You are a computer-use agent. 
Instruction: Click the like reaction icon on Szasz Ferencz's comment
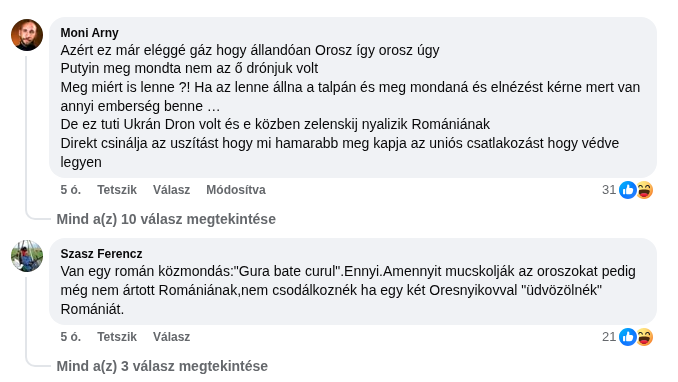click(628, 337)
